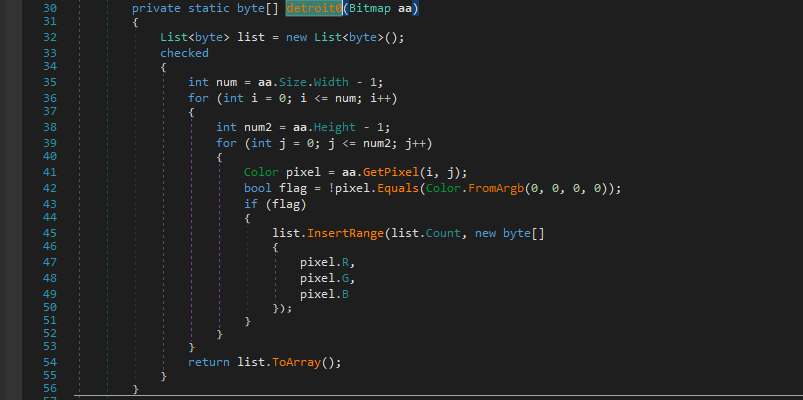Click the 'num2' variable declaration on line 38

click(x=258, y=127)
